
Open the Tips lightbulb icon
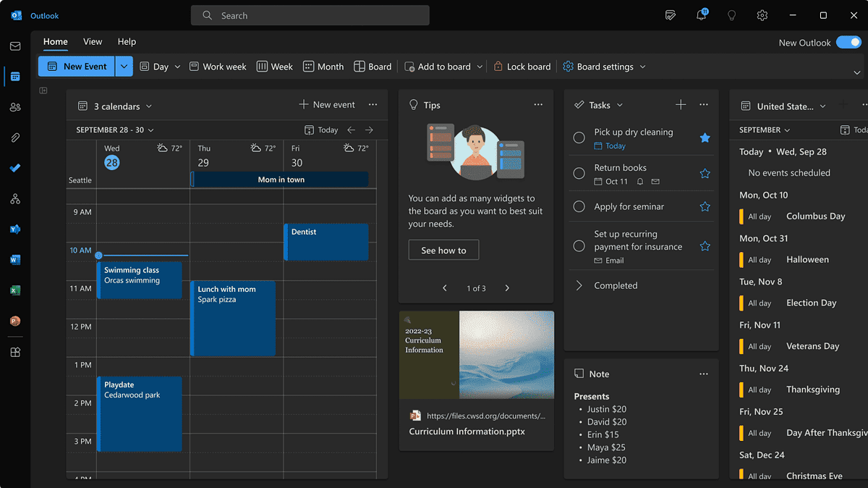(x=731, y=14)
